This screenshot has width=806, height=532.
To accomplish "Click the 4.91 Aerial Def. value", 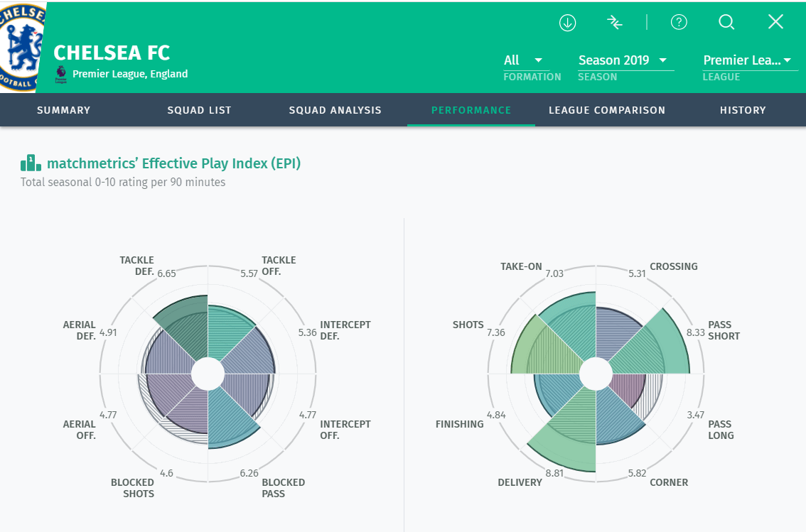I will [x=108, y=332].
